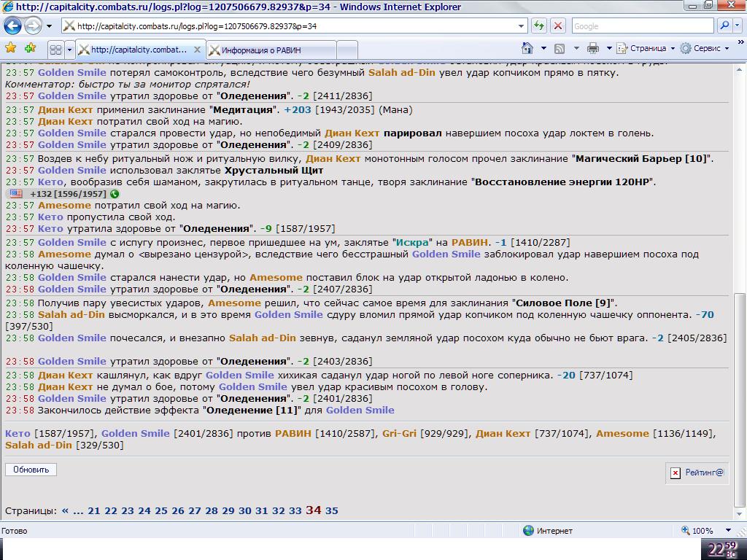Viewport: 747px width, 560px height.
Task: Go to log page 25
Action: pyautogui.click(x=161, y=511)
